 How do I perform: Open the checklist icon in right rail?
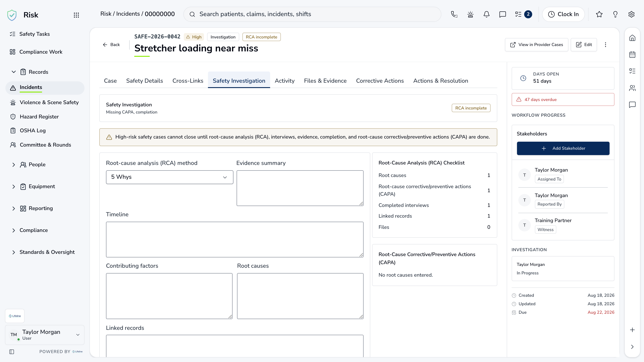pyautogui.click(x=632, y=71)
